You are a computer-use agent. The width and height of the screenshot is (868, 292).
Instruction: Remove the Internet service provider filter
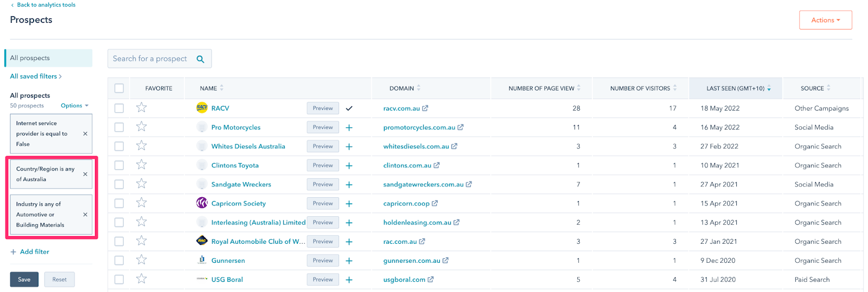[x=85, y=134]
